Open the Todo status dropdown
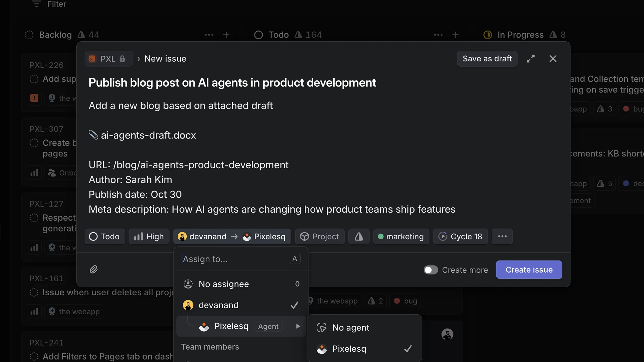Image resolution: width=644 pixels, height=362 pixels. 105,236
